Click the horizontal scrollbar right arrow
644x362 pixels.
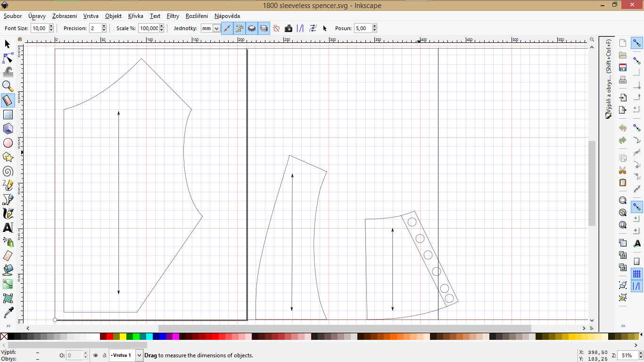coord(583,328)
